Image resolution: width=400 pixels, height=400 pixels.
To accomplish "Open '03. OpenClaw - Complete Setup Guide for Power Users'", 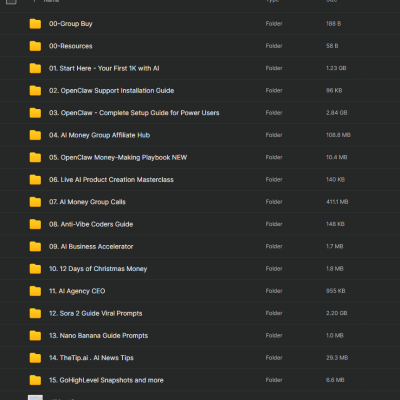I will [x=134, y=113].
